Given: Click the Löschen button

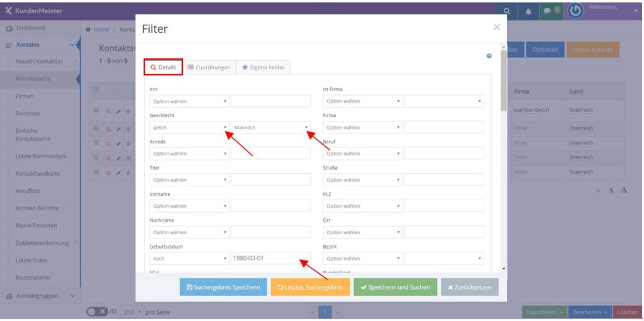Looking at the screenshot, I should click(628, 312).
